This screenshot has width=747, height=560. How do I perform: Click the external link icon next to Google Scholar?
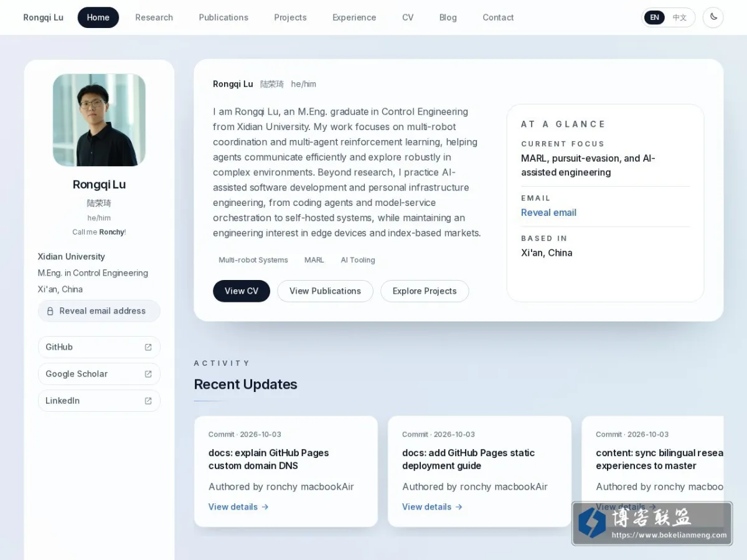(148, 374)
